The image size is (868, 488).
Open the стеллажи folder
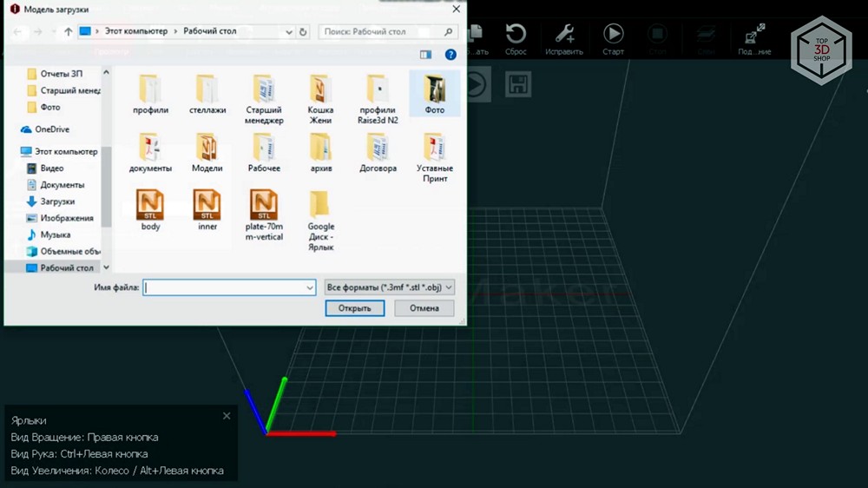(207, 94)
